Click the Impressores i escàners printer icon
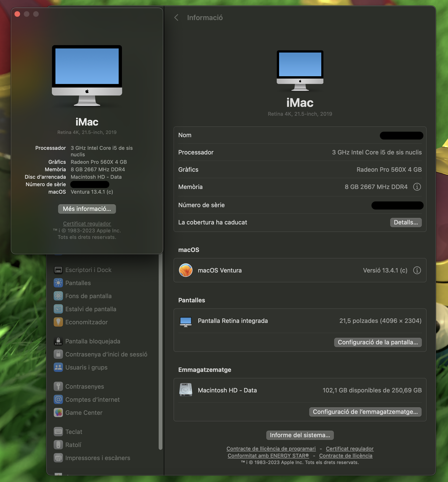This screenshot has height=482, width=448. point(58,458)
